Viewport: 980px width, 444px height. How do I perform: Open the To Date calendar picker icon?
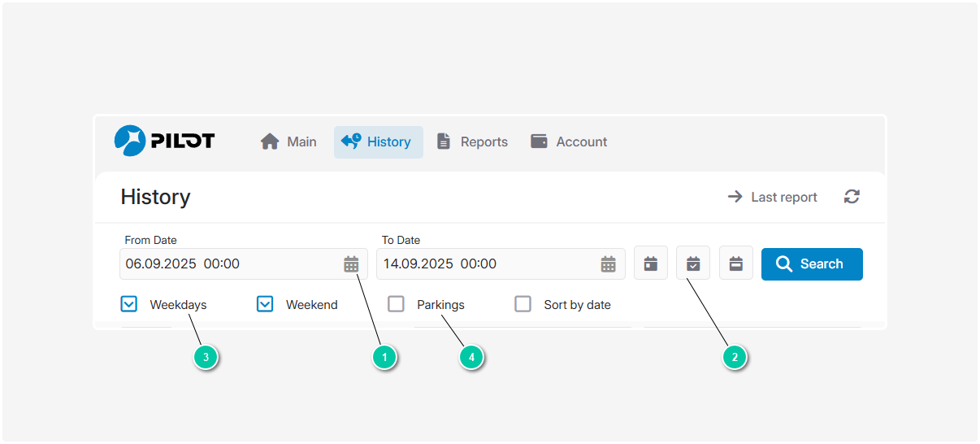[608, 263]
